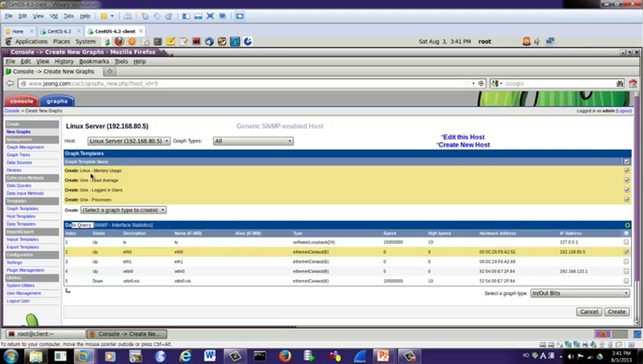The image size is (643, 364).
Task: Launch Firefox from the GNOME panel
Action: (x=119, y=41)
